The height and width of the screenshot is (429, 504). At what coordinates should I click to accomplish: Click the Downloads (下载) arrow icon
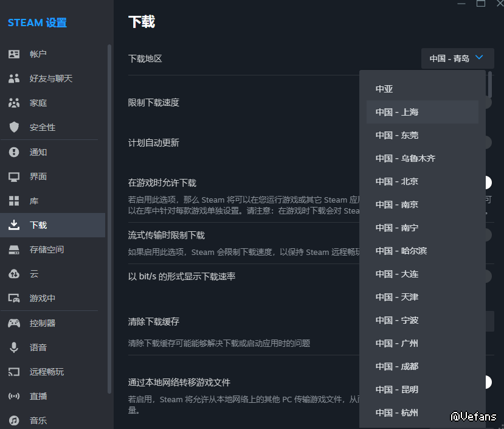(x=14, y=225)
